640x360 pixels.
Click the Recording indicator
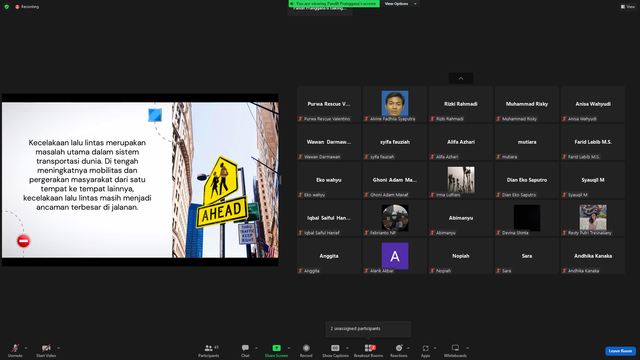tap(27, 7)
